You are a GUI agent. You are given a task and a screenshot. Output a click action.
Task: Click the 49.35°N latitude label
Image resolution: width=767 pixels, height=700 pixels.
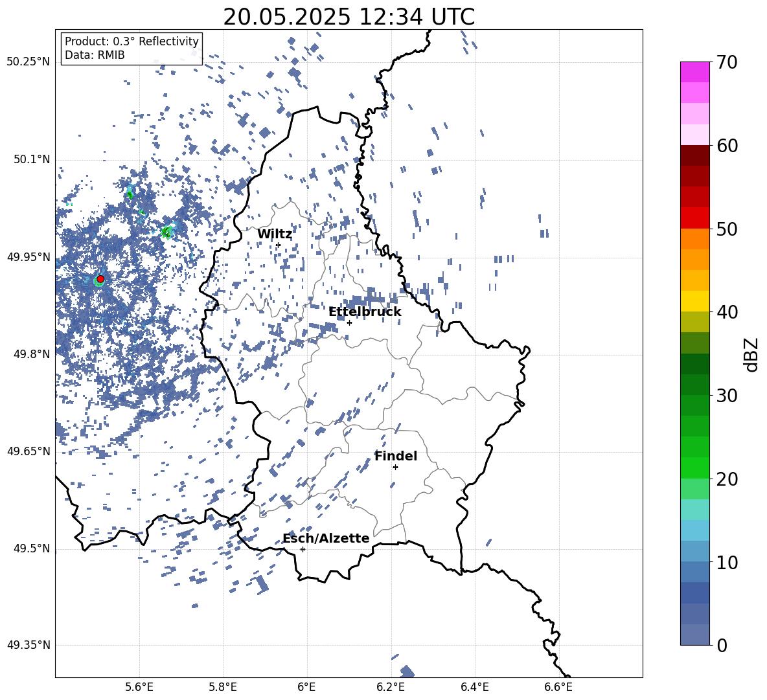[29, 645]
